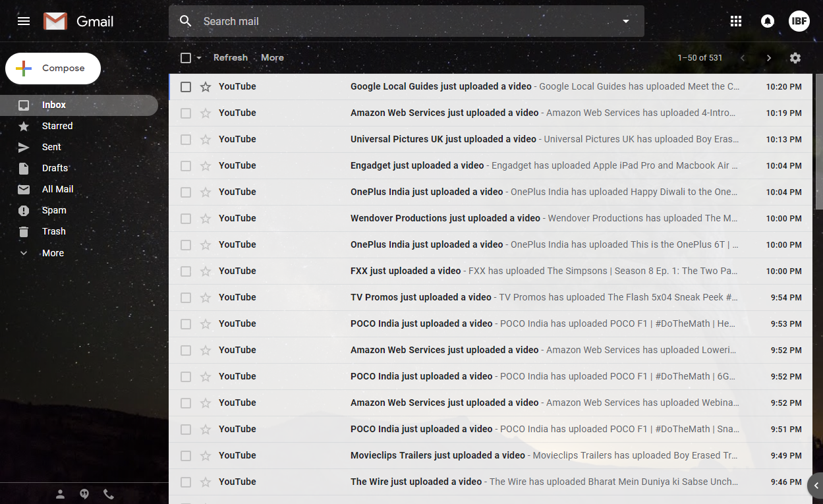
Task: Open phone calls icon
Action: coord(108,494)
